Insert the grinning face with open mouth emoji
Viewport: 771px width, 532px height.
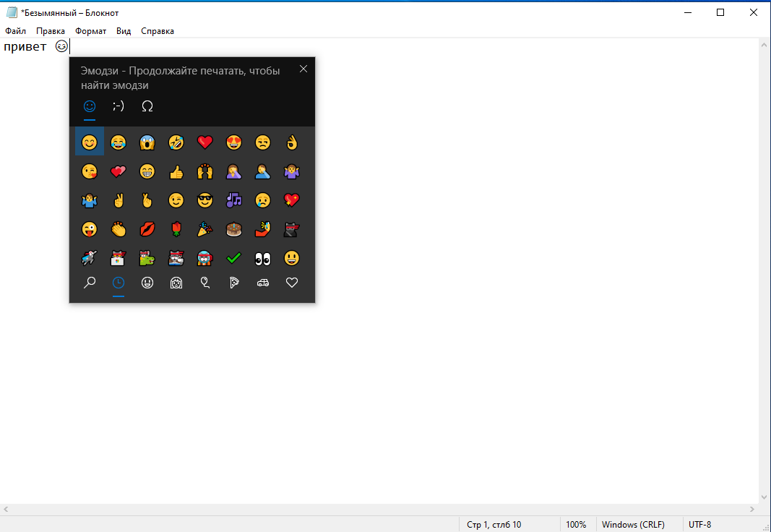(292, 258)
